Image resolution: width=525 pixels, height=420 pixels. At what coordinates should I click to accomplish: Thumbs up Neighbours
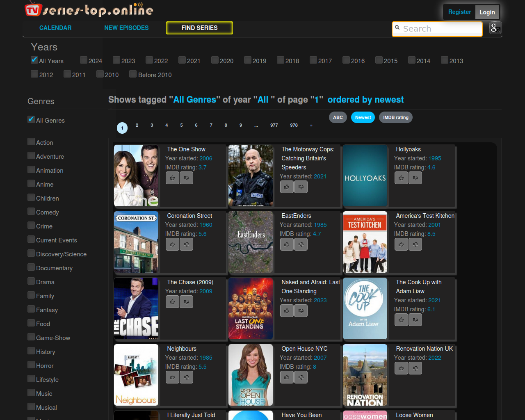pyautogui.click(x=172, y=377)
